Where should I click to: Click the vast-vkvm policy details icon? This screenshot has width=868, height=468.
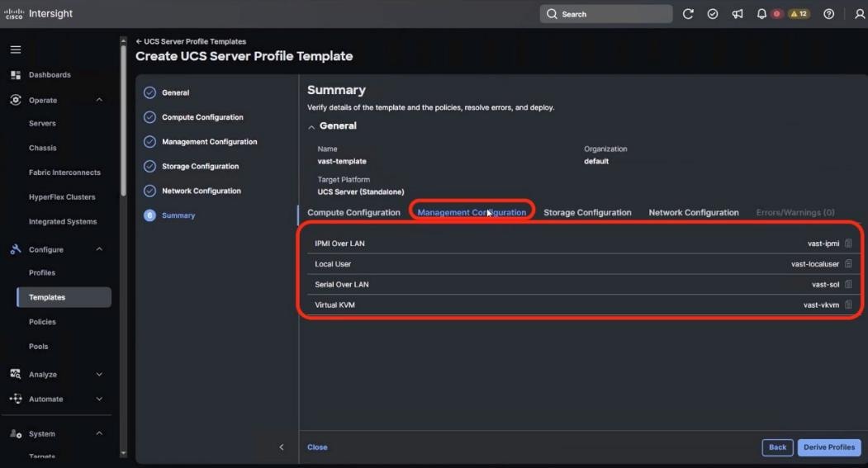(848, 305)
